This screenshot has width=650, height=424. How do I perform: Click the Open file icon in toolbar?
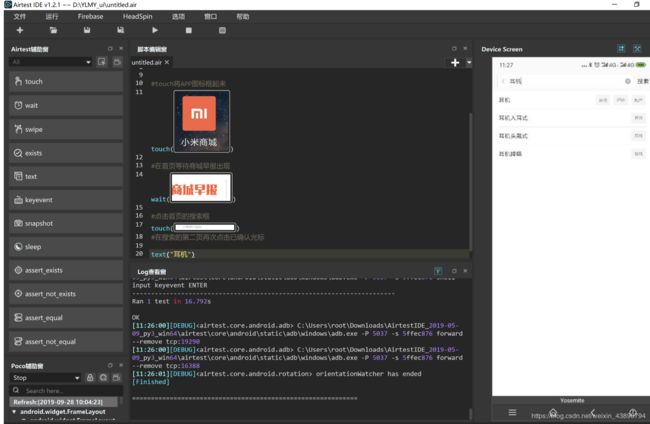(x=53, y=30)
